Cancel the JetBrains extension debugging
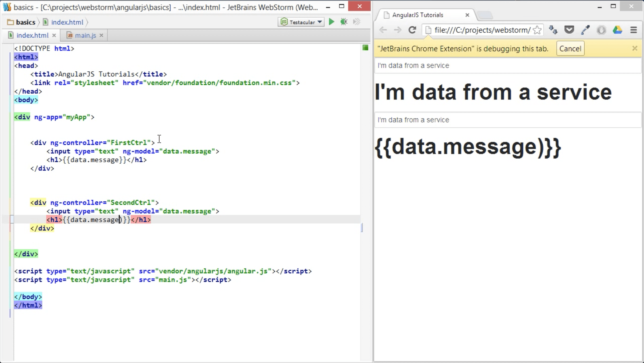The width and height of the screenshot is (644, 363). [x=570, y=49]
